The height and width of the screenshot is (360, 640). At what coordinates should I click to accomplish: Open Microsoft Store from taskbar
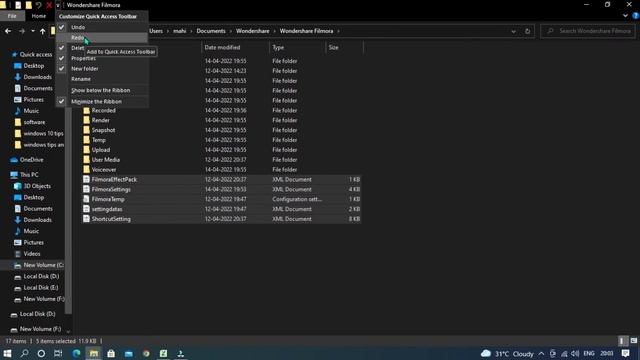click(x=111, y=353)
